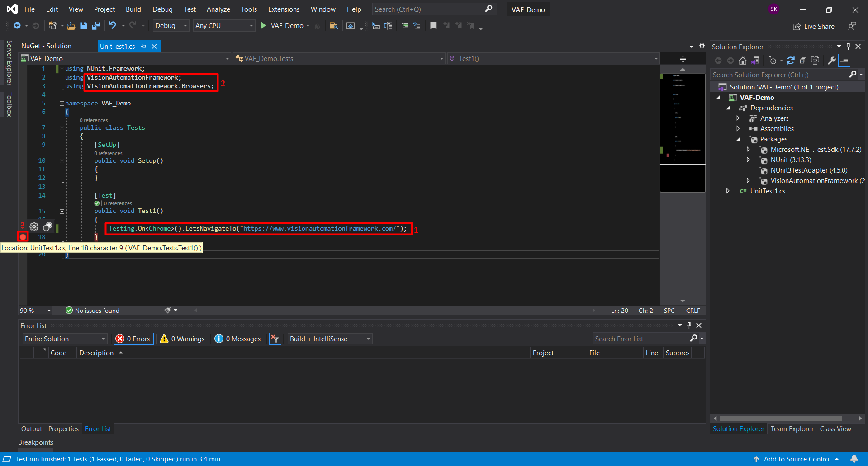This screenshot has height=466, width=868.
Task: Open the Server Explorer side tab
Action: 9,63
